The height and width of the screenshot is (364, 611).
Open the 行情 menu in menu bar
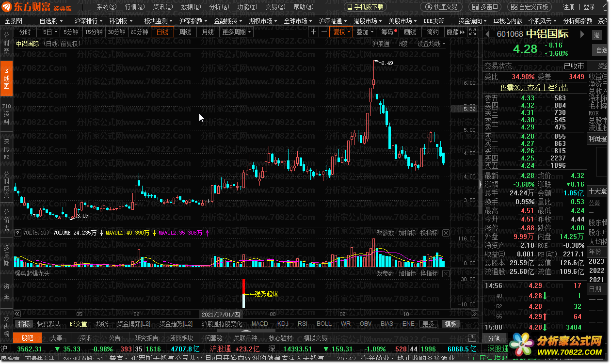[x=134, y=7]
